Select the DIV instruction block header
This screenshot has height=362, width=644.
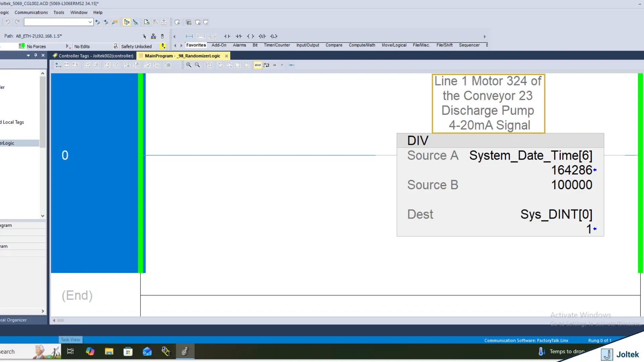pyautogui.click(x=500, y=140)
